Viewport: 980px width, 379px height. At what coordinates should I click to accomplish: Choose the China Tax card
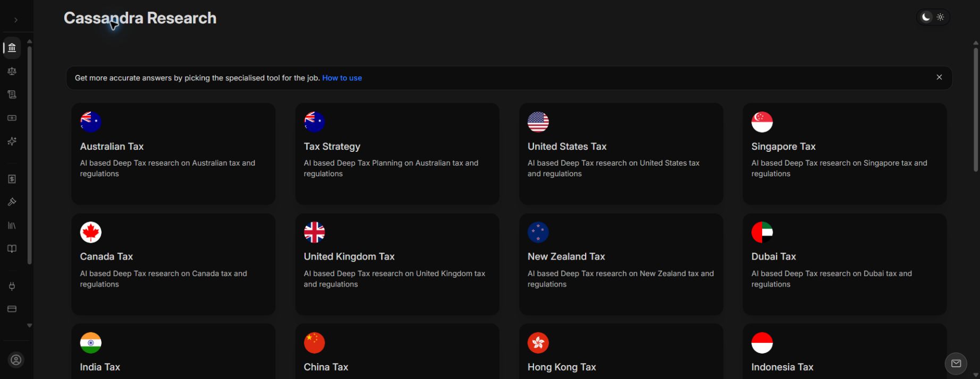pos(397,351)
